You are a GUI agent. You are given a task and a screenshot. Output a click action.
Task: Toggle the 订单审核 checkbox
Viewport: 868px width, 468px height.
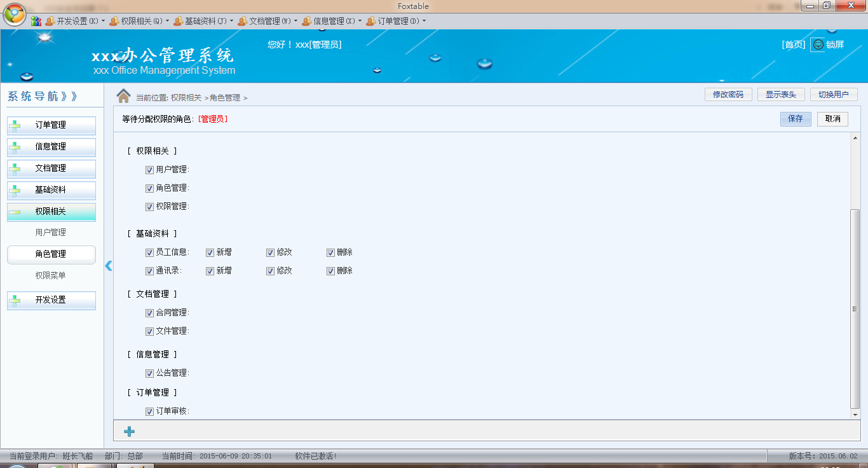click(x=150, y=411)
